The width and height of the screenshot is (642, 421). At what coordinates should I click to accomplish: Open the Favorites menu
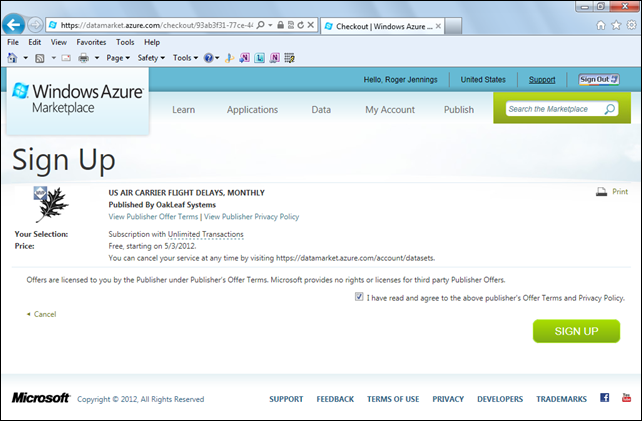click(x=91, y=42)
